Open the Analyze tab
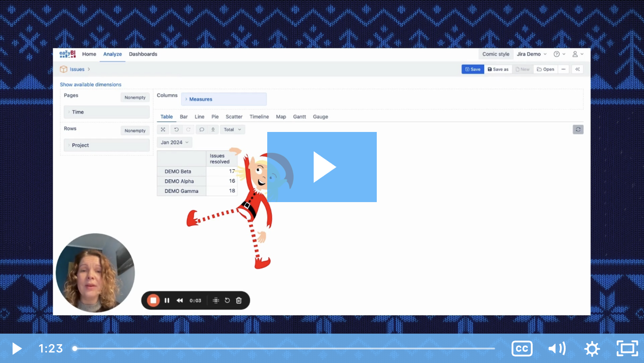The height and width of the screenshot is (363, 644). (113, 54)
